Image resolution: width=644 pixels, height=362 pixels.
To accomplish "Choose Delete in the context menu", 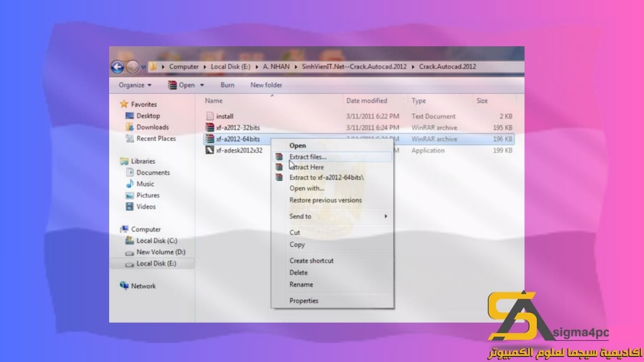I will tap(298, 273).
